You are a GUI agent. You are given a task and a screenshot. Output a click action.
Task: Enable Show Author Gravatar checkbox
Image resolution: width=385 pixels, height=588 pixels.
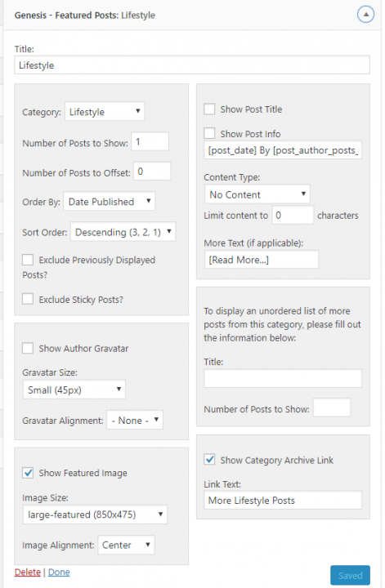click(28, 348)
